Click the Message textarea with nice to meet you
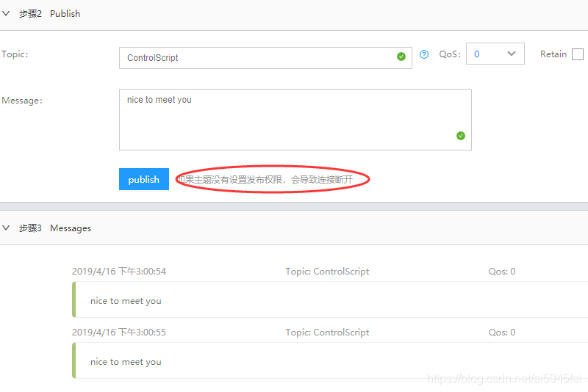The image size is (588, 392). click(295, 120)
